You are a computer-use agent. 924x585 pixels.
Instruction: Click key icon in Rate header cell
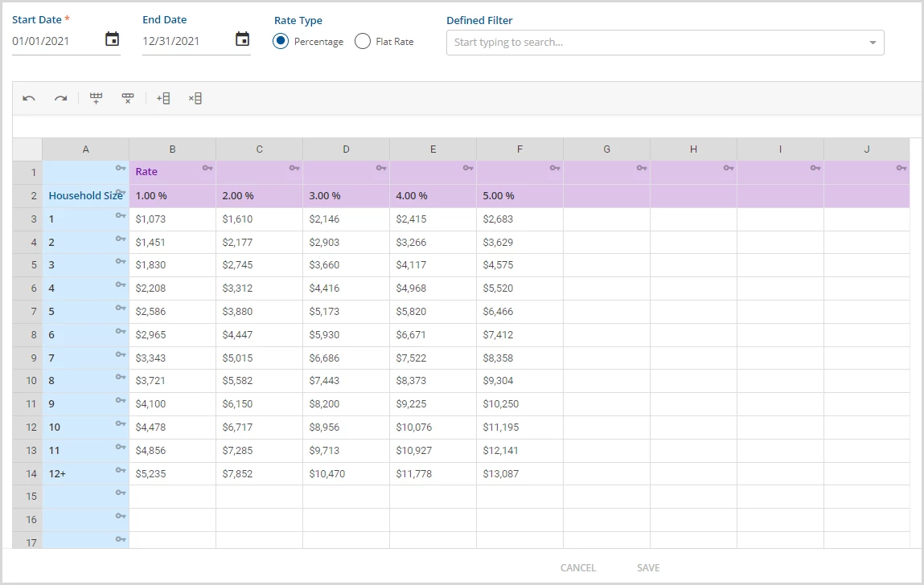coord(207,168)
